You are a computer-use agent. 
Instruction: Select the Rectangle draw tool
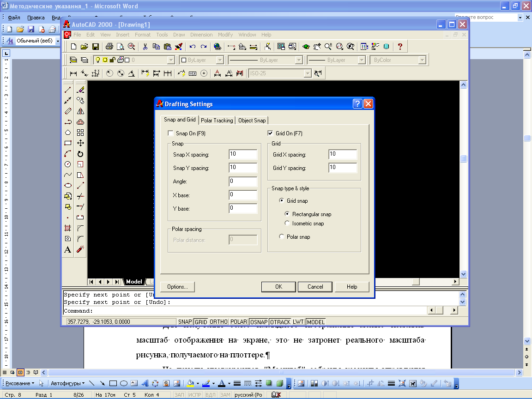coord(68,143)
